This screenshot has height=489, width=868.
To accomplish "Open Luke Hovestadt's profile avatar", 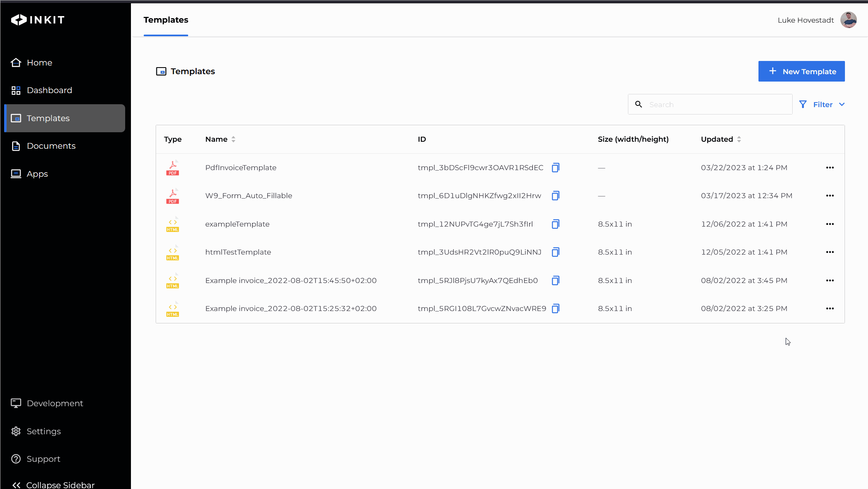I will click(848, 20).
